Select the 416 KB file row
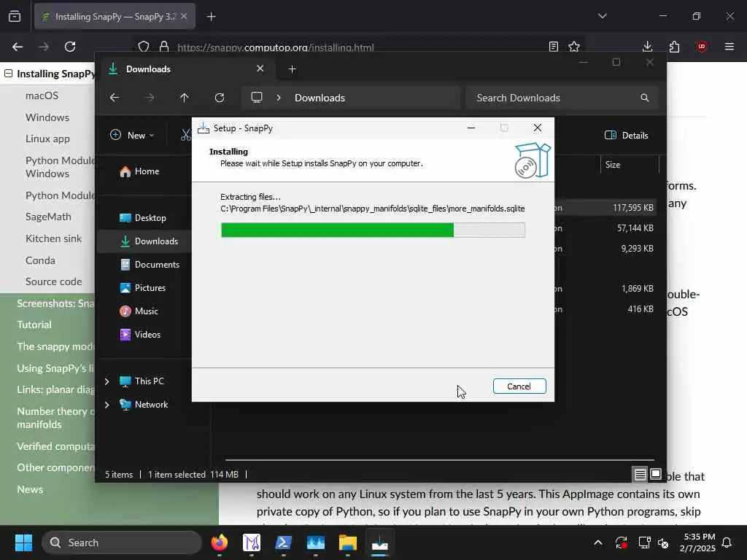 pyautogui.click(x=605, y=309)
